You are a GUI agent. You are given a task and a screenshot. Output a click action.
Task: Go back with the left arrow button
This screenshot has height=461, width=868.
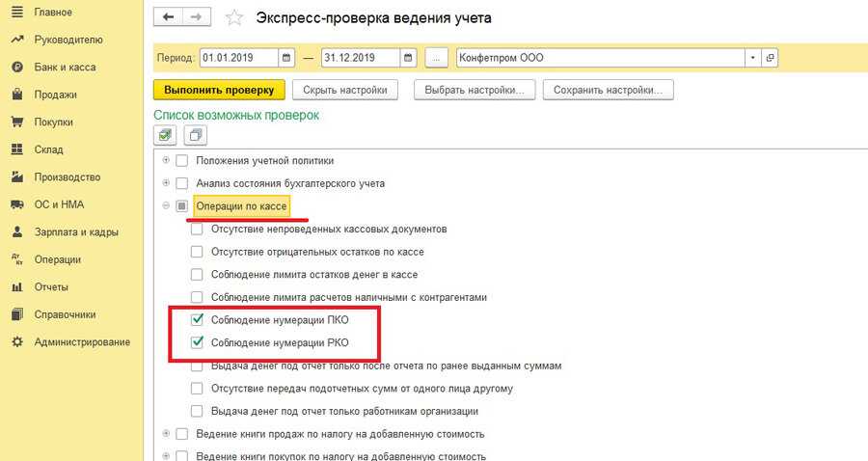click(x=168, y=17)
